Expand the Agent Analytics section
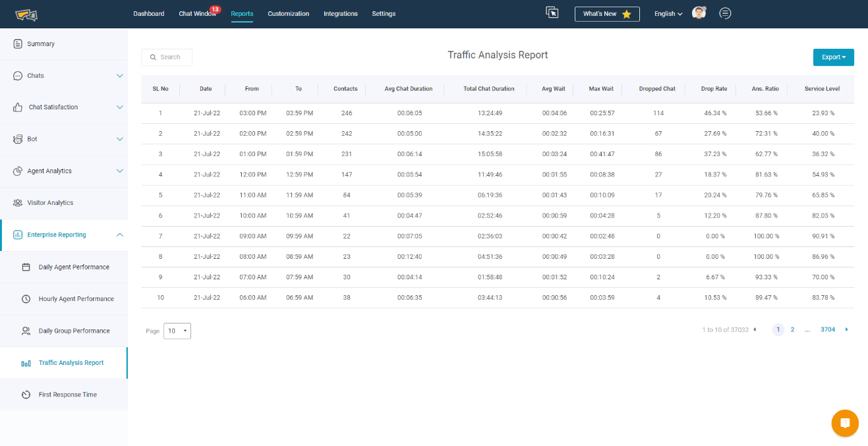868x446 pixels. pos(119,171)
